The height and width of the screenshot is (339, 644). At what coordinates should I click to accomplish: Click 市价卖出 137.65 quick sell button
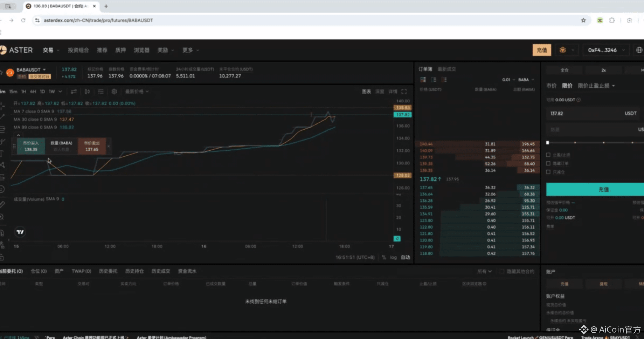coord(92,146)
